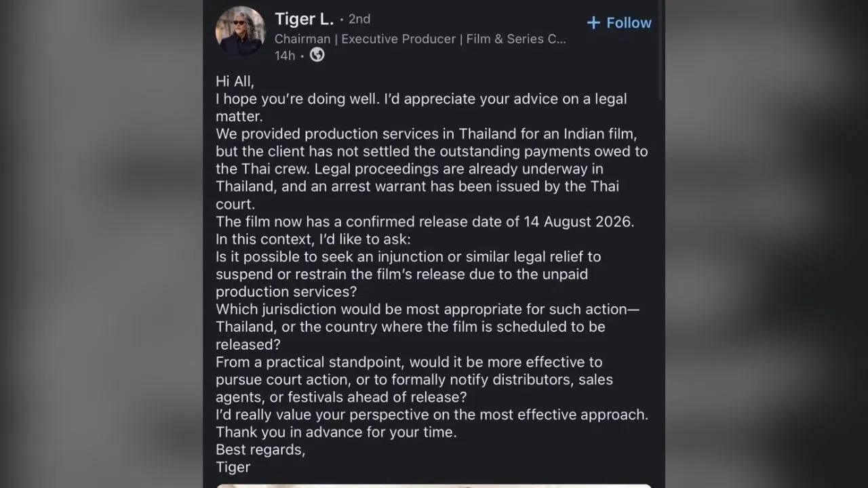The width and height of the screenshot is (868, 488).
Task: Click "In this context, I'd like to ask:"
Action: tap(323, 239)
